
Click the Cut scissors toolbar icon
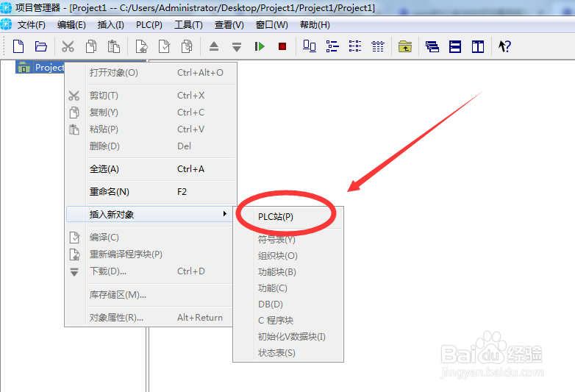(x=68, y=46)
